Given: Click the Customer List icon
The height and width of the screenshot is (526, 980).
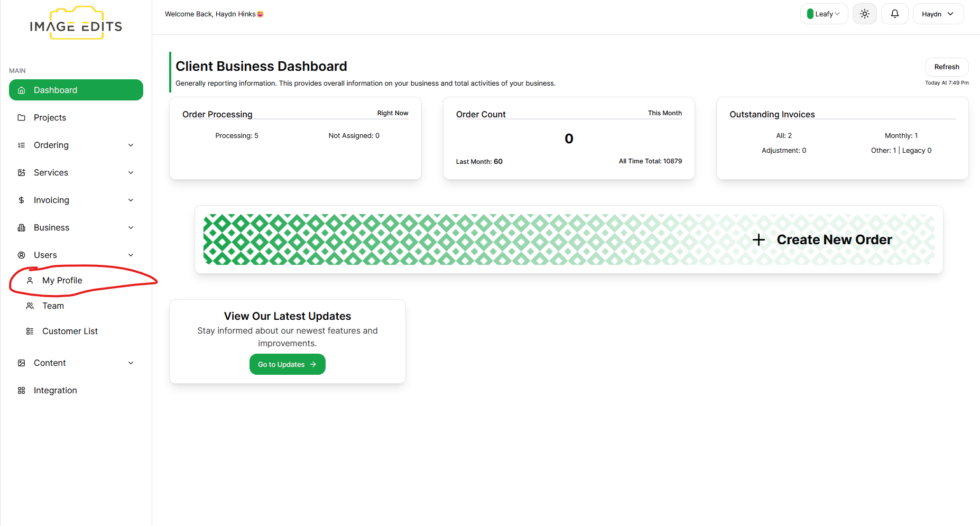Looking at the screenshot, I should (x=30, y=331).
